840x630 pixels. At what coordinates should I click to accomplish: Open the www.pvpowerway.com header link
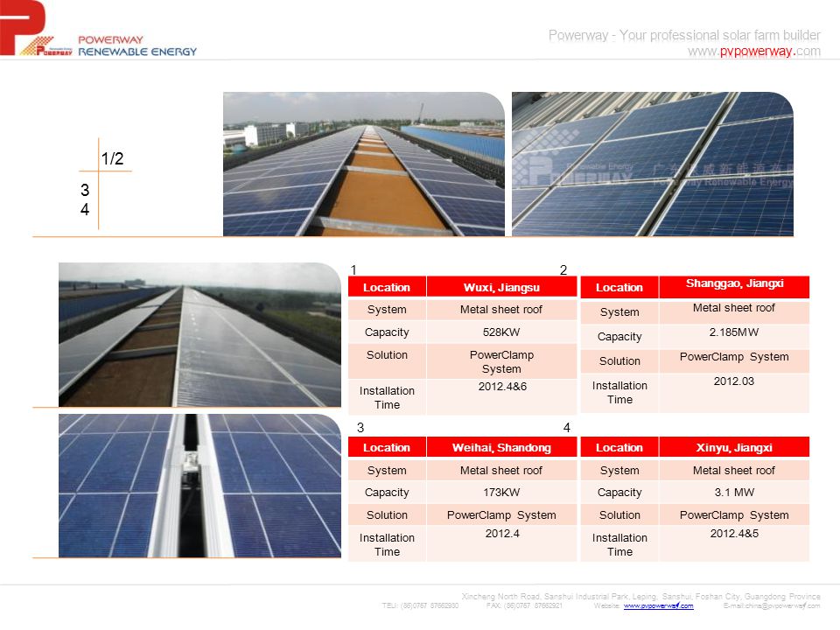(x=753, y=52)
